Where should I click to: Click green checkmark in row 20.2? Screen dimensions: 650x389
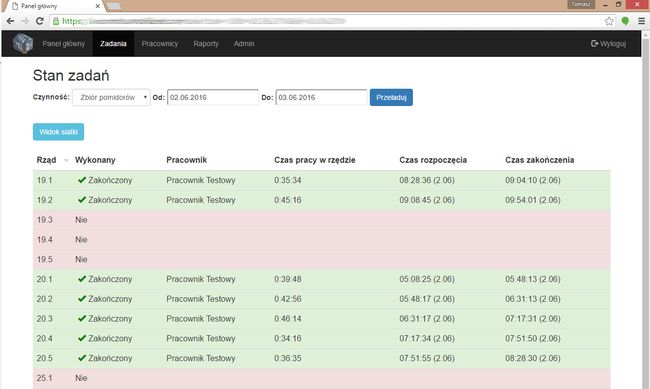82,299
